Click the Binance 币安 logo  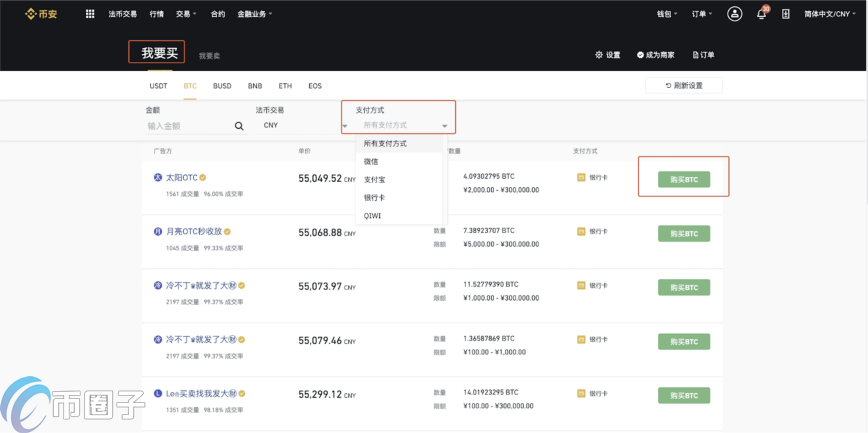point(40,14)
